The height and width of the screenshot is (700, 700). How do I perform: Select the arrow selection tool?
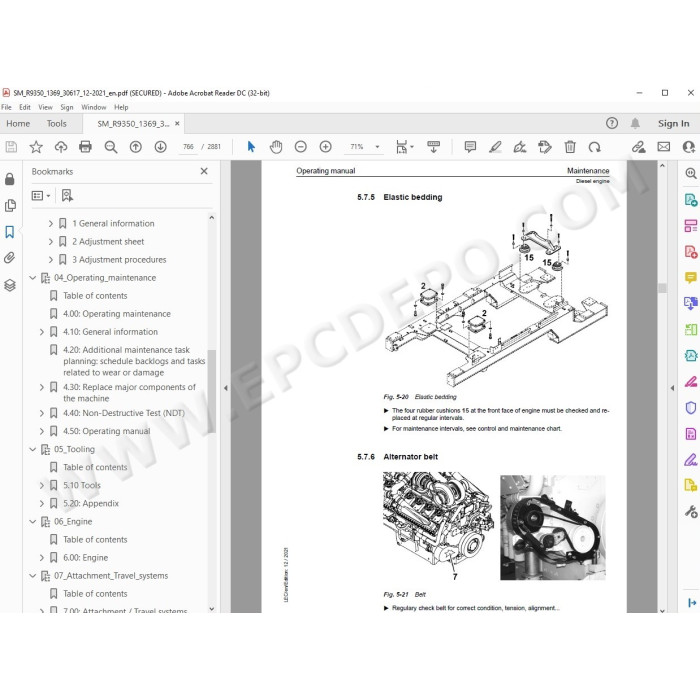pos(251,146)
